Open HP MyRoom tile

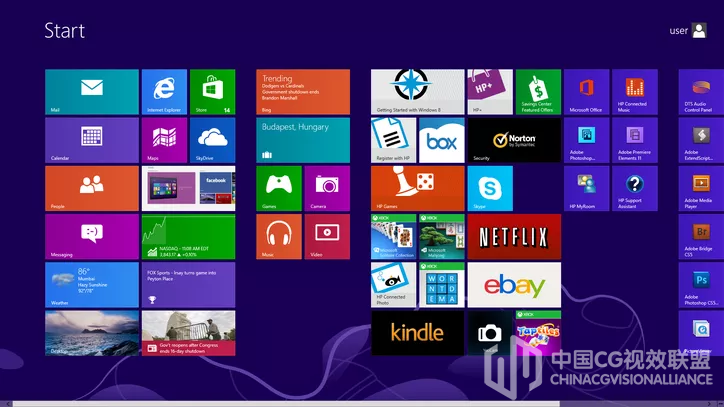(586, 188)
